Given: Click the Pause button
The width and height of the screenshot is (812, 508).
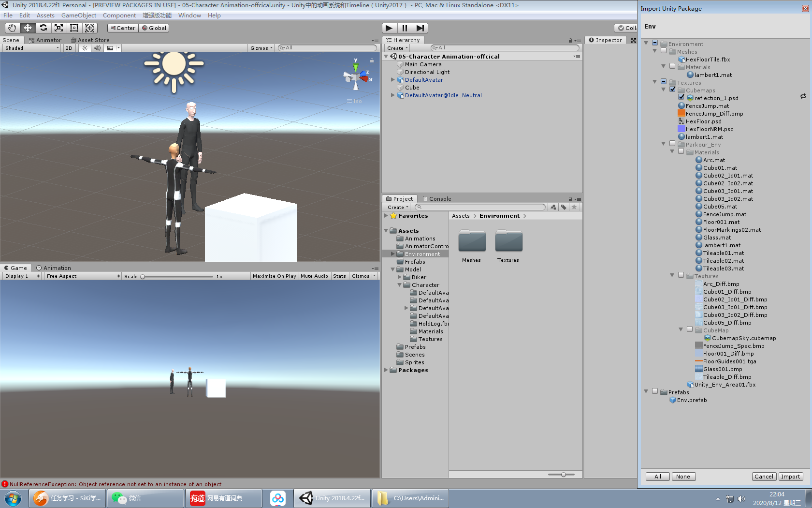Looking at the screenshot, I should 405,28.
